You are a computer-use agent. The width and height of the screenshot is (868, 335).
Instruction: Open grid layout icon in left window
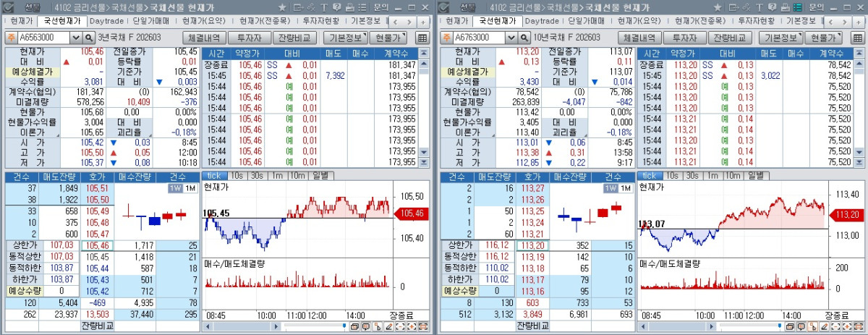point(422,38)
